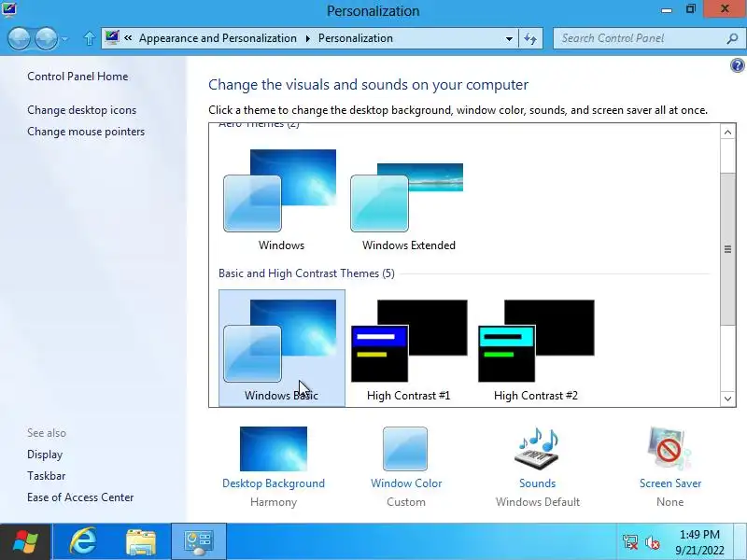Click Personalization breadcrumb in address bar
The image size is (747, 560).
point(356,38)
